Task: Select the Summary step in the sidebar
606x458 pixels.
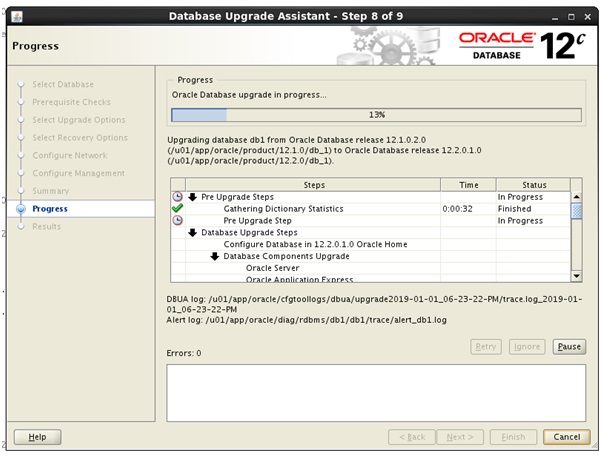Action: (x=50, y=191)
